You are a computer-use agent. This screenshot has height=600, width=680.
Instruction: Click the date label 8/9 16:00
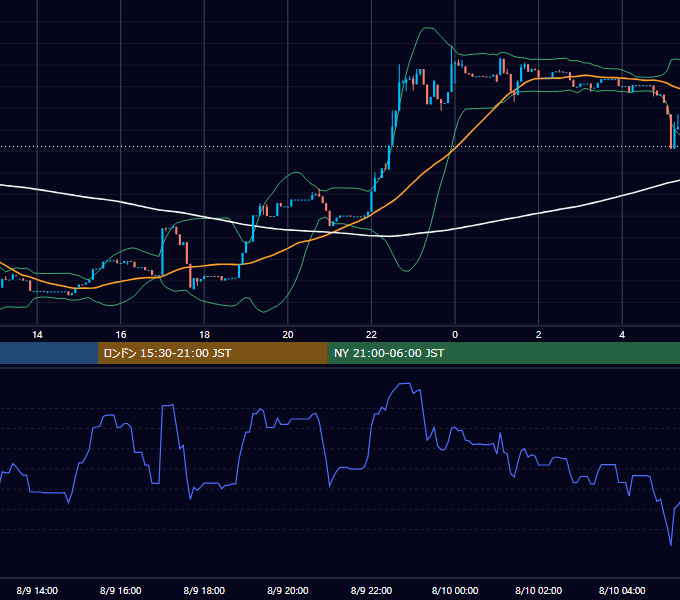tap(121, 590)
